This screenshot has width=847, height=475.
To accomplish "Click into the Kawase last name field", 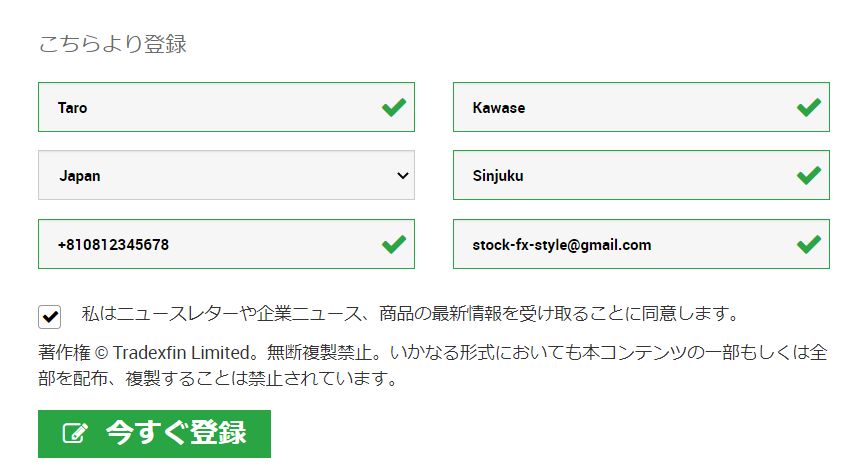I will 620,107.
